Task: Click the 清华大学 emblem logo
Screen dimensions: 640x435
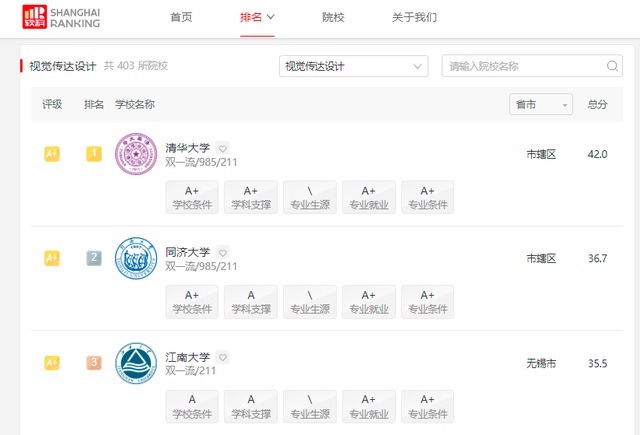Action: point(136,154)
